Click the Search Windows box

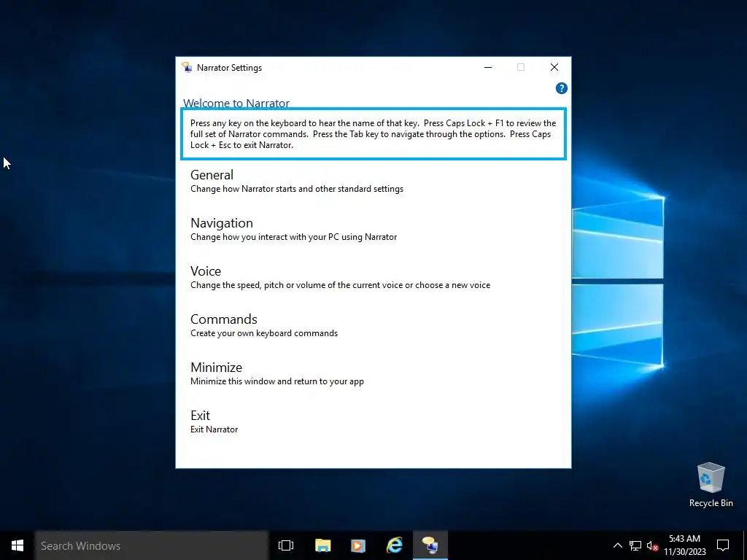pyautogui.click(x=152, y=545)
